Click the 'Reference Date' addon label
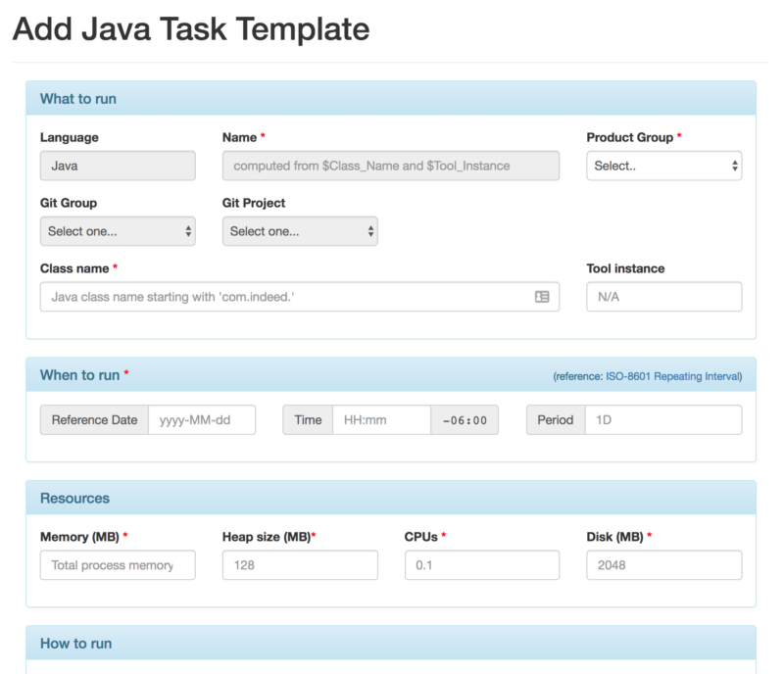Screen dimensions: 784x674 (x=94, y=420)
